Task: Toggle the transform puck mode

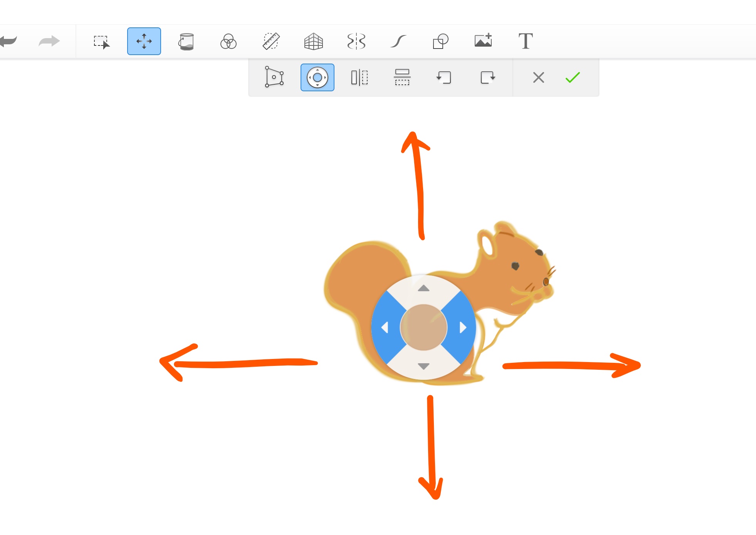Action: [x=318, y=77]
